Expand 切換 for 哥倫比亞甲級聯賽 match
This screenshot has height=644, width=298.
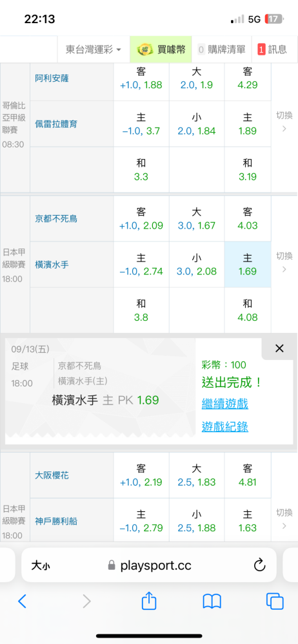[284, 122]
